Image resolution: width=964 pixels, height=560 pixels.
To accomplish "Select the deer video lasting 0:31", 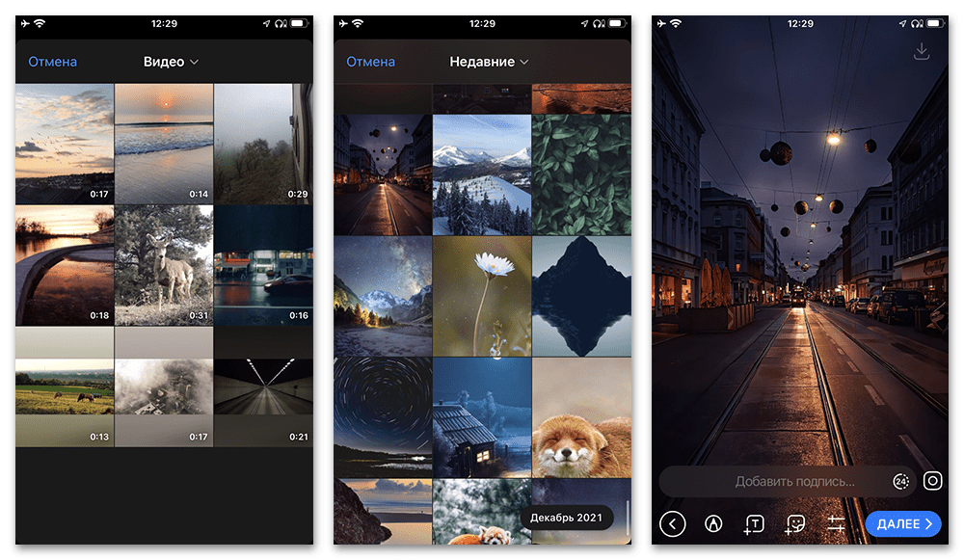I will tap(164, 266).
